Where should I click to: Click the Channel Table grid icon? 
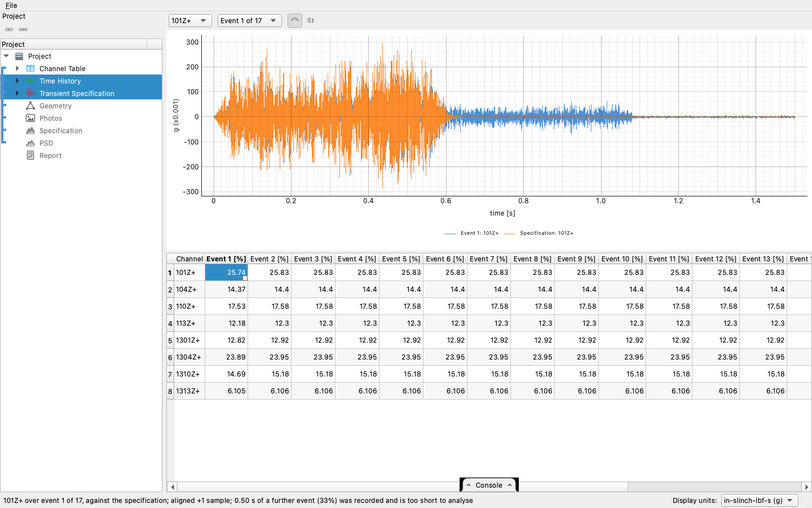(x=30, y=68)
